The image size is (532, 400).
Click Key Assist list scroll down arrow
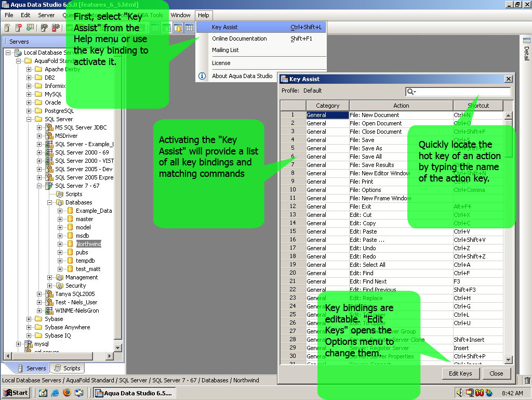coord(508,360)
